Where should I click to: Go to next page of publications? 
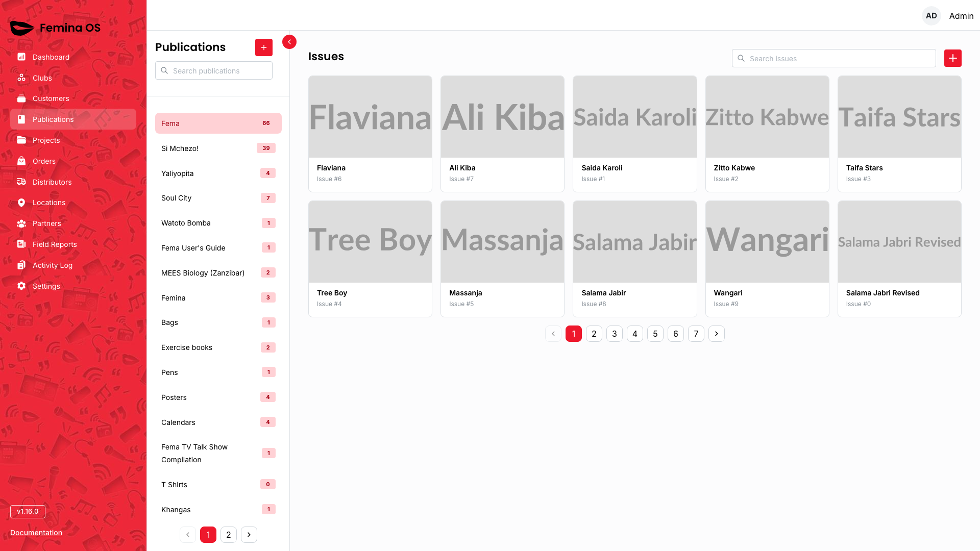click(249, 535)
